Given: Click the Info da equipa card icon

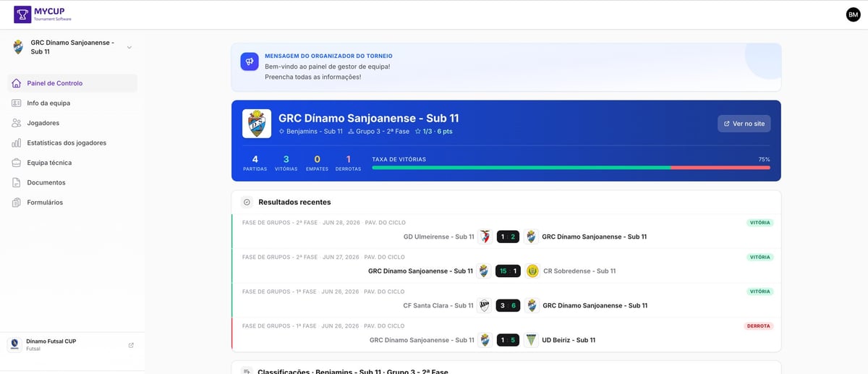Looking at the screenshot, I should pos(17,103).
